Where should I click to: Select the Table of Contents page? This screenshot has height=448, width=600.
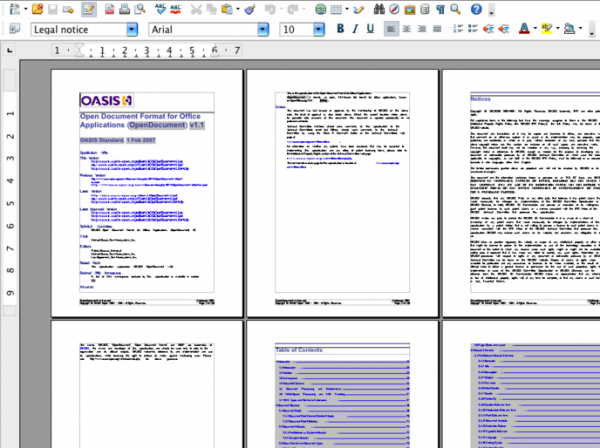click(x=342, y=384)
